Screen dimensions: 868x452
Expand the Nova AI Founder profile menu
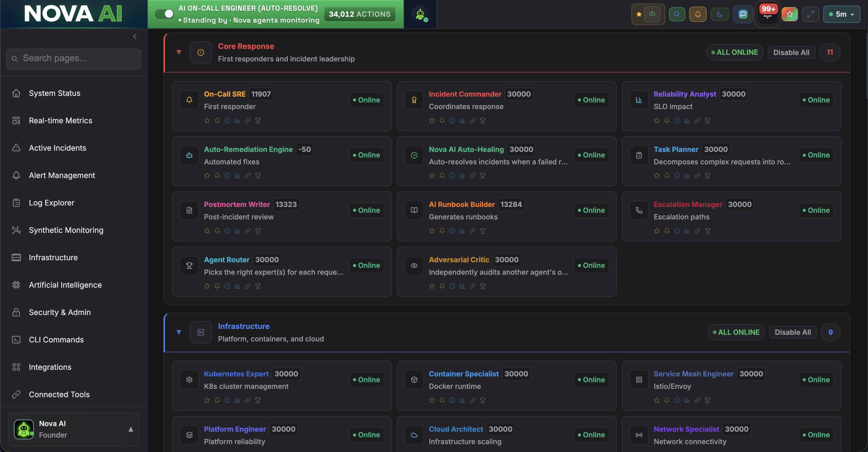tap(73, 429)
